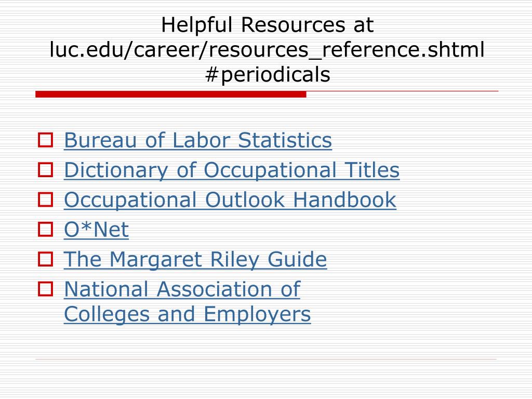Click the square bullet beside National Association of
This screenshot has width=532, height=399.
[46, 289]
